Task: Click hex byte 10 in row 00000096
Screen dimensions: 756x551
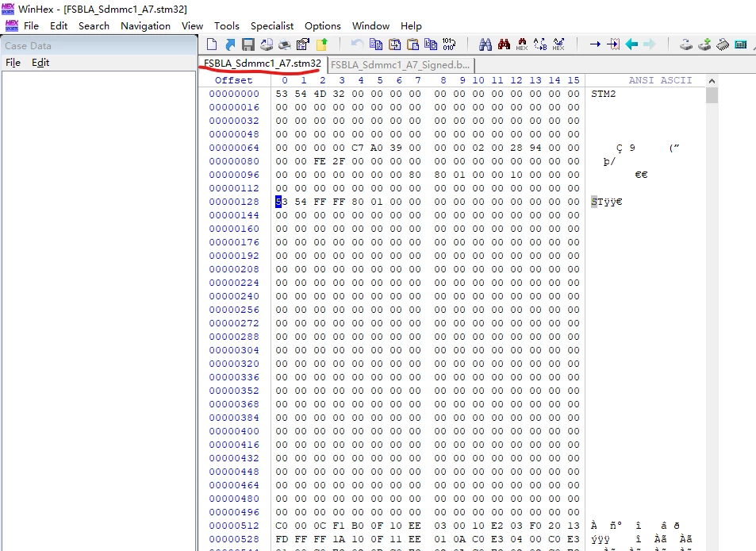Action: coord(516,175)
